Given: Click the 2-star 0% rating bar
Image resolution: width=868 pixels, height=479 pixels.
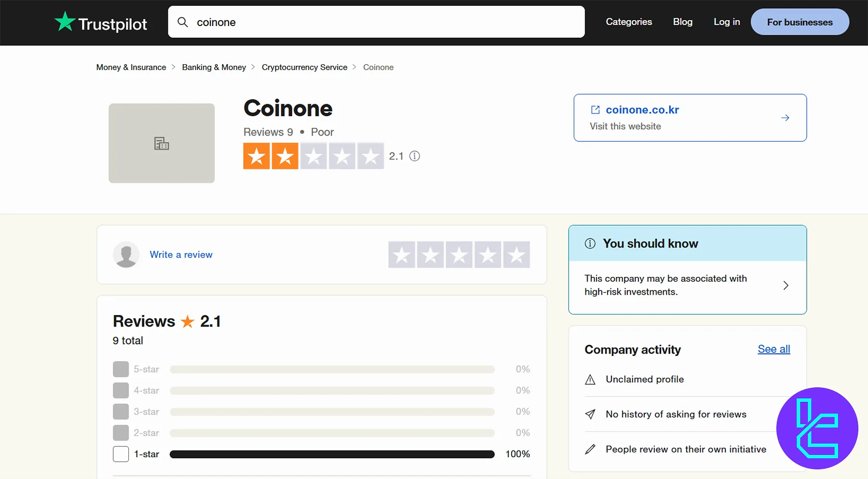Looking at the screenshot, I should [332, 433].
